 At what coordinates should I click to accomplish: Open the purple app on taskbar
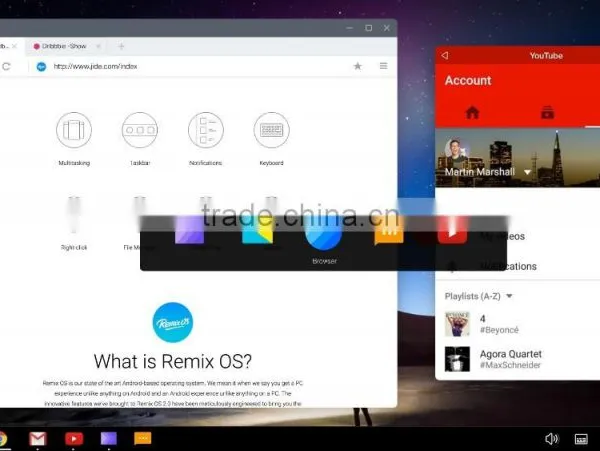[x=109, y=438]
